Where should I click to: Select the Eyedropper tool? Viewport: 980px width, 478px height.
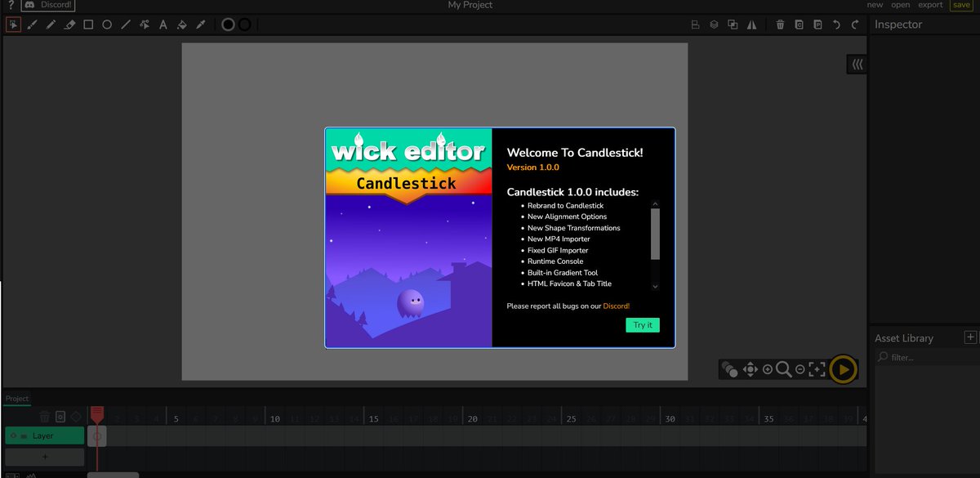(x=201, y=25)
